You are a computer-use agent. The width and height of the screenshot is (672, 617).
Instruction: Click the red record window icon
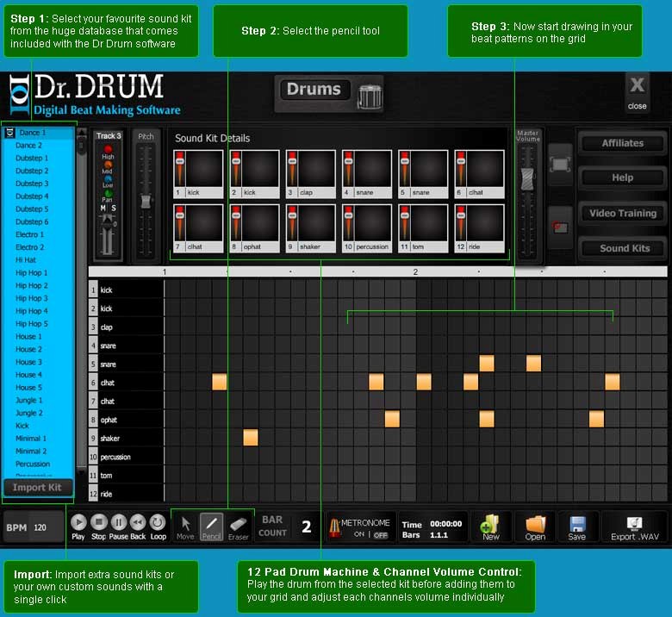[560, 227]
